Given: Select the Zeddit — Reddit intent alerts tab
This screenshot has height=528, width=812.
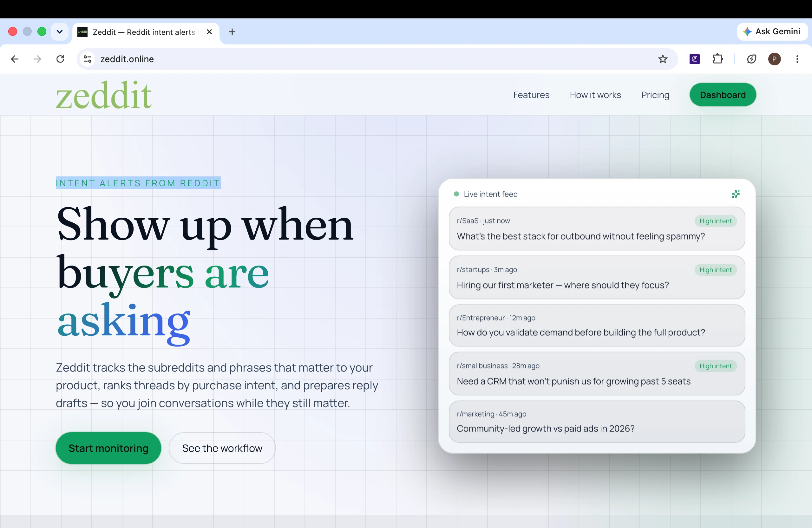Looking at the screenshot, I should point(146,32).
